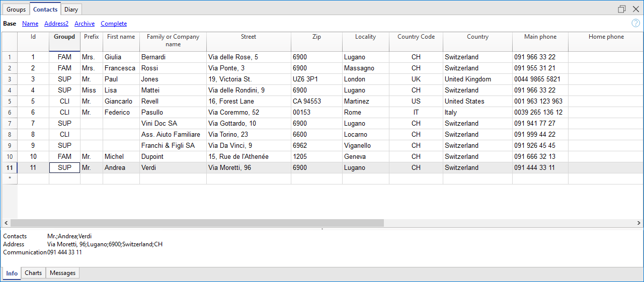Click the new row asterisk marker

click(10, 178)
